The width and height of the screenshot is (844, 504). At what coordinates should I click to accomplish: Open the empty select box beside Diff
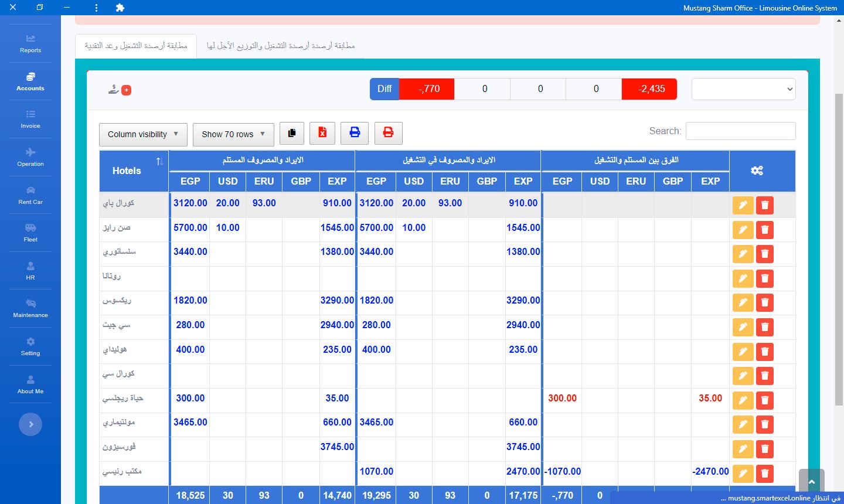tap(743, 89)
